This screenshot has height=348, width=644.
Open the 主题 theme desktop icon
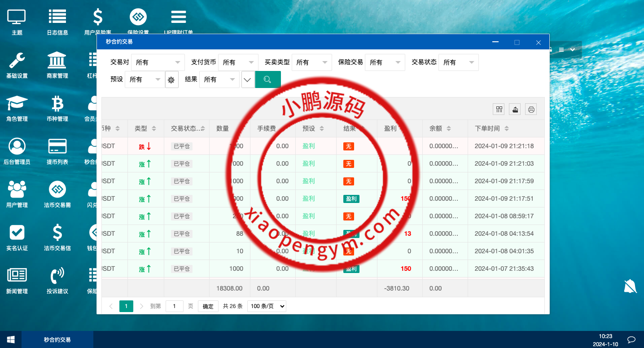17,22
